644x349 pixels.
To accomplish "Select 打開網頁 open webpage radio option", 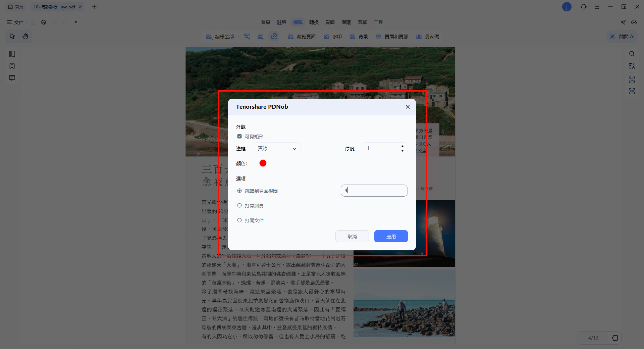I will coord(239,205).
